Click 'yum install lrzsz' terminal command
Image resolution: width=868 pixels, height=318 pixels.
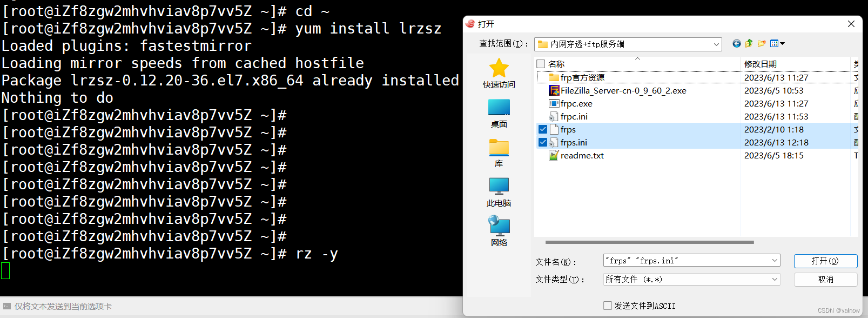[368, 28]
